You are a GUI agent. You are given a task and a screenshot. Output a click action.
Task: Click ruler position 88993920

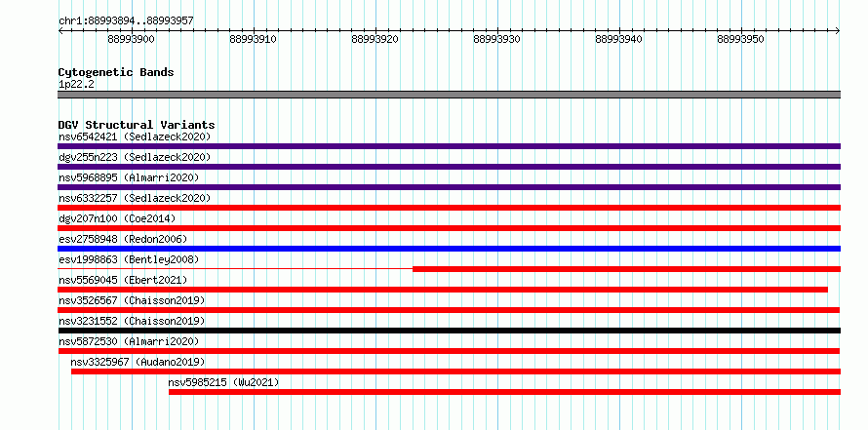375,39
